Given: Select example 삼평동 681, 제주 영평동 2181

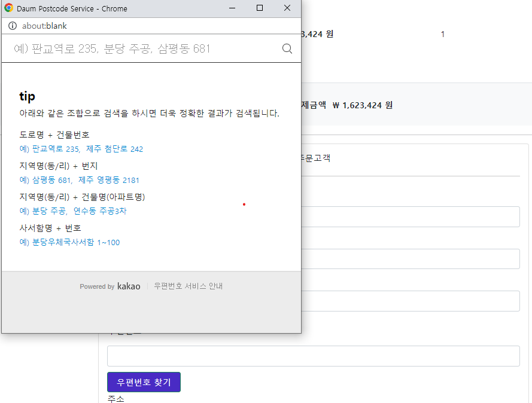Looking at the screenshot, I should (80, 180).
